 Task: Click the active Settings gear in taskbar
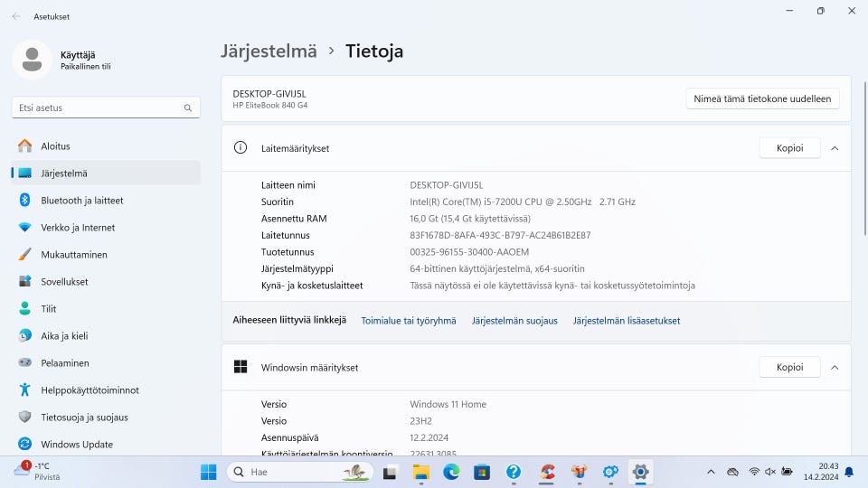tap(640, 472)
